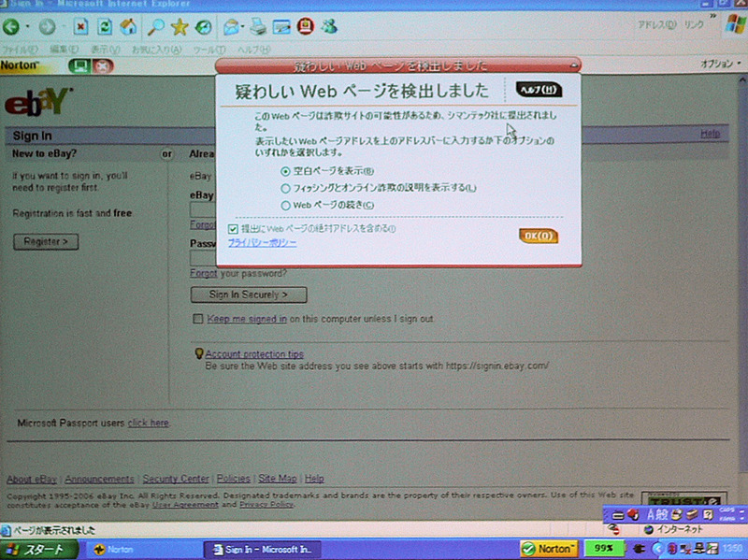Click the Edit page toolbar icon
748x560 pixels.
(x=281, y=27)
